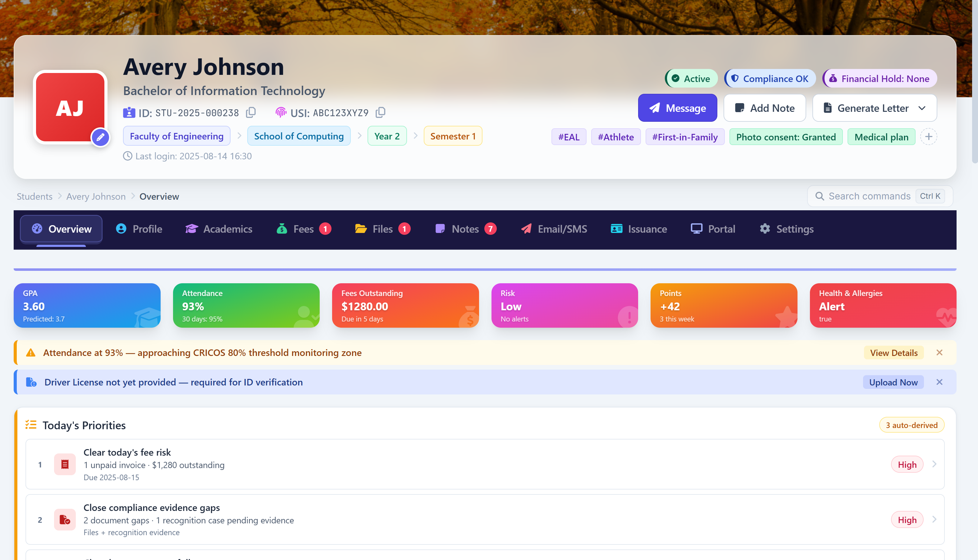Open the Files tab
The image size is (978, 560).
point(383,229)
